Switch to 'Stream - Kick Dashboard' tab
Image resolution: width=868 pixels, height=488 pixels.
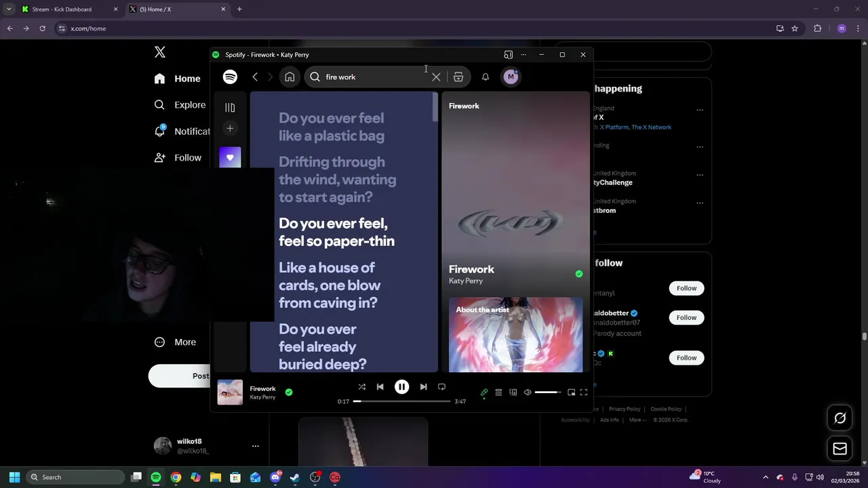click(x=68, y=9)
